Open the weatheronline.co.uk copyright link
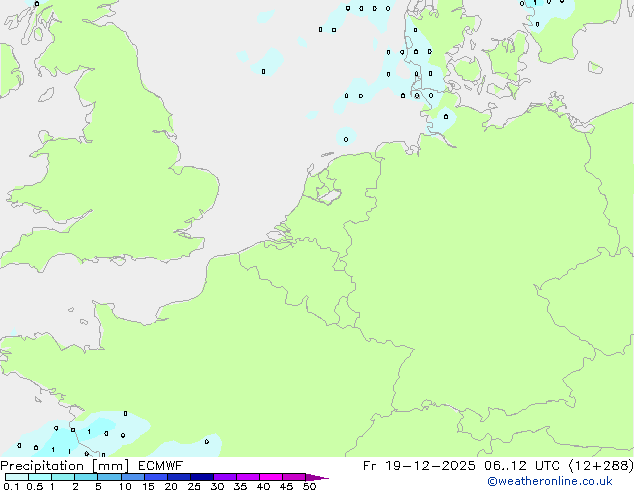The width and height of the screenshot is (634, 490). [550, 481]
